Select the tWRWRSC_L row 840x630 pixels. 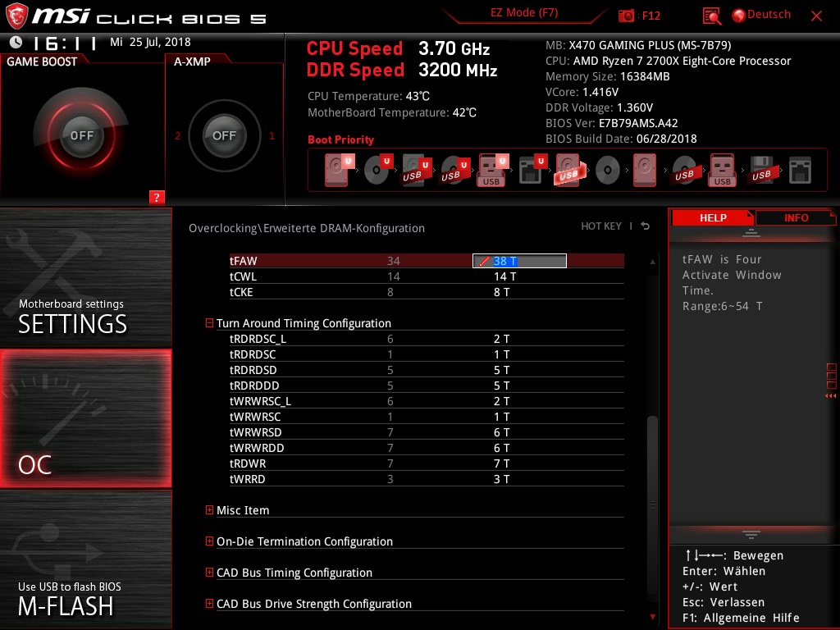(427, 400)
